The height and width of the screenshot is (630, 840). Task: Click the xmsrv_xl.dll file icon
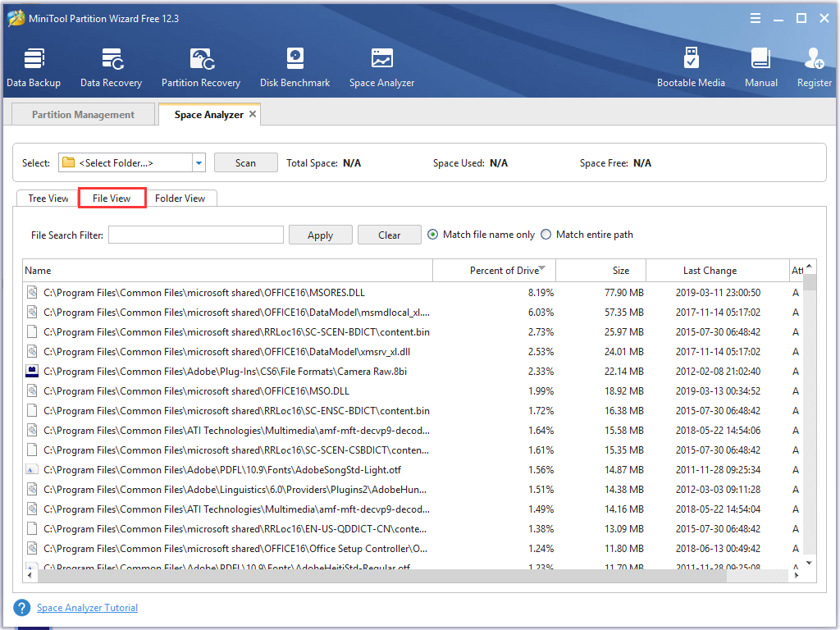click(32, 351)
